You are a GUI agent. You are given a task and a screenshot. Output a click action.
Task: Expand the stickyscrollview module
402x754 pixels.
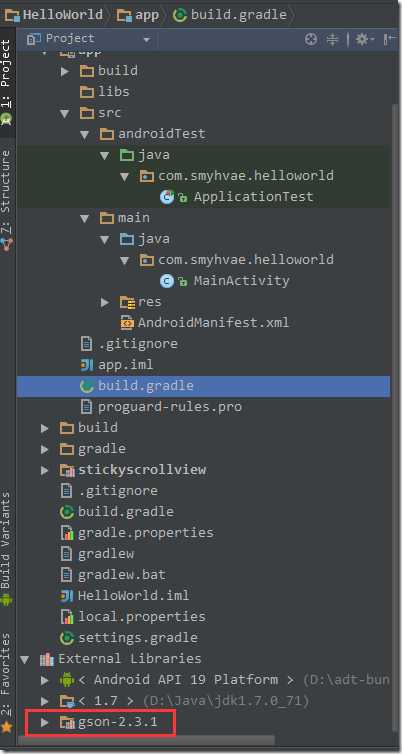[x=45, y=470]
